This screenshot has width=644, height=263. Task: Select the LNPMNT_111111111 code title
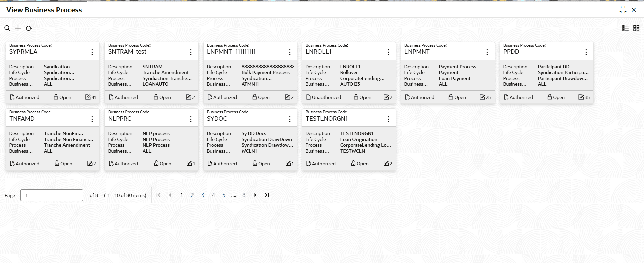[231, 52]
